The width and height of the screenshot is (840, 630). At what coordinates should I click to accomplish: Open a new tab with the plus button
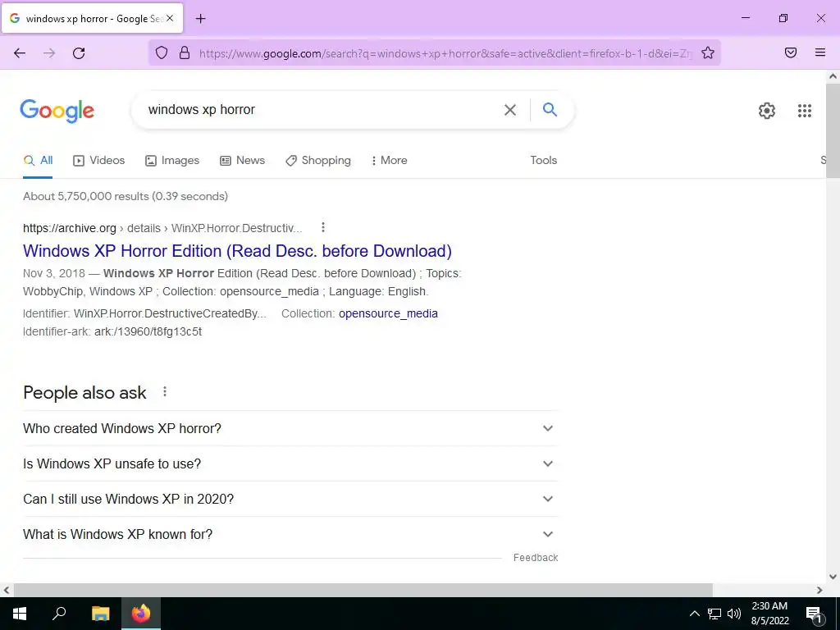(x=201, y=19)
